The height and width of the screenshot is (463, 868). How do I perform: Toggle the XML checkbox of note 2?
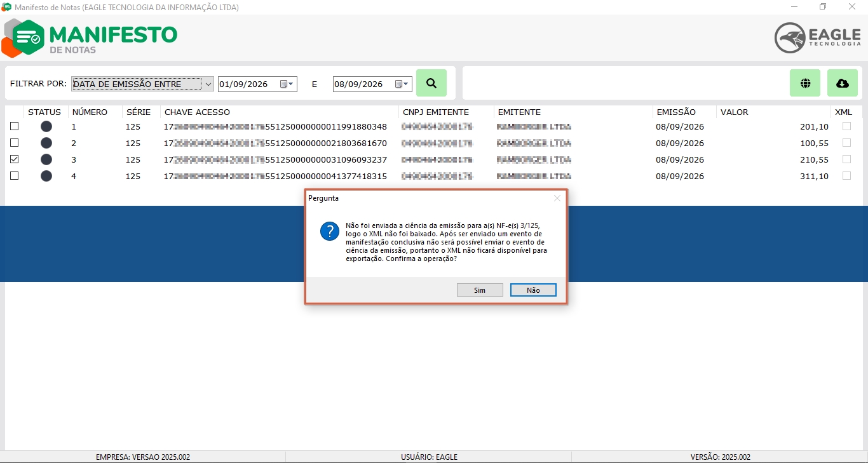click(846, 143)
